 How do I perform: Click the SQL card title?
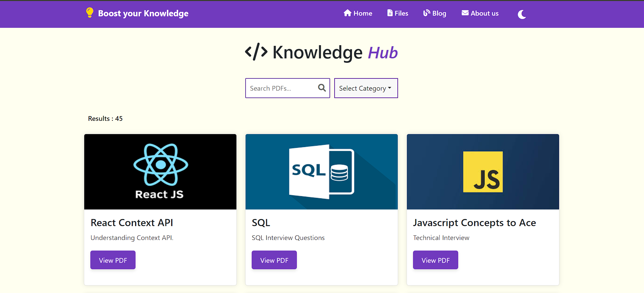click(261, 223)
